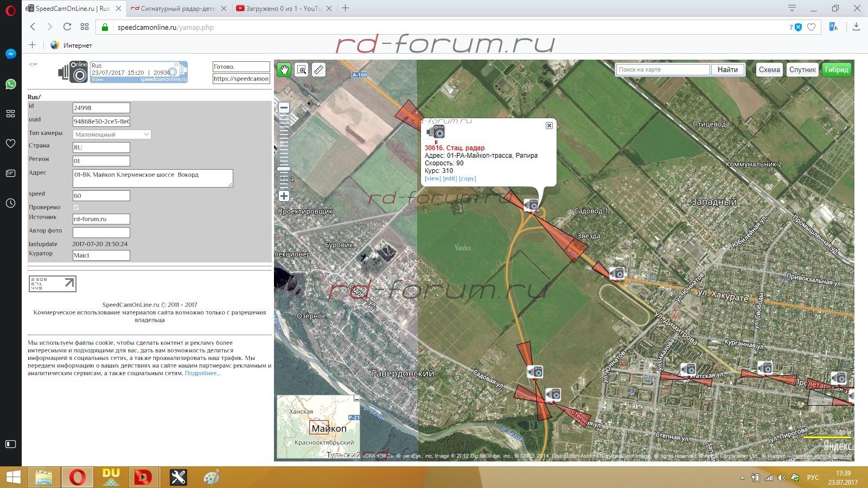Switch map to Спутник view

point(802,69)
